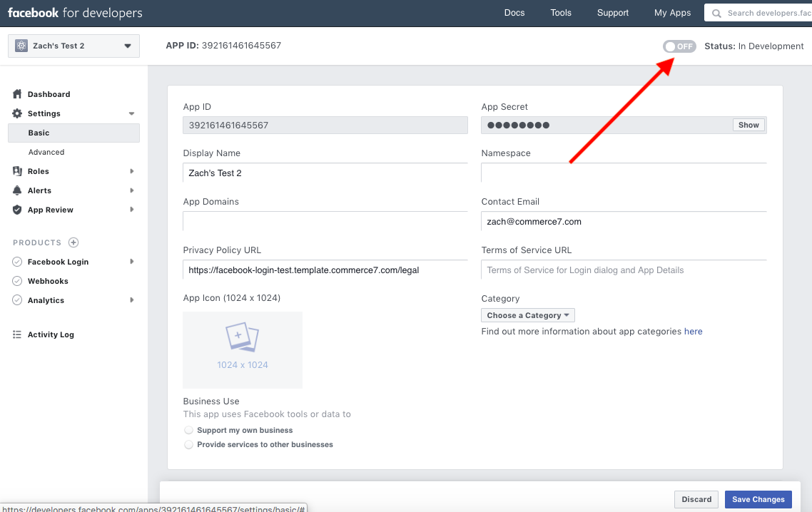Expand the Alerts submenu arrow
Screen dimensions: 812x512
point(131,190)
